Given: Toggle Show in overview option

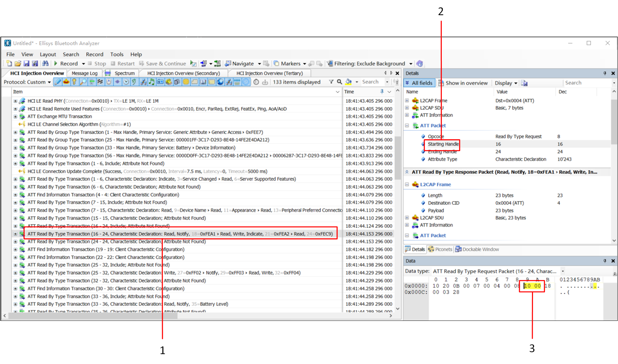Looking at the screenshot, I should (463, 83).
